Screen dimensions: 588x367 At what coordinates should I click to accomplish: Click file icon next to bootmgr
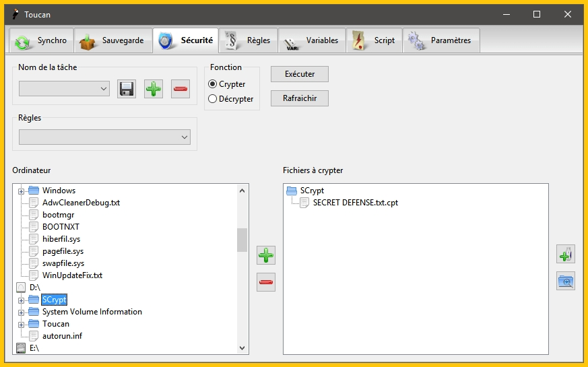pos(34,215)
